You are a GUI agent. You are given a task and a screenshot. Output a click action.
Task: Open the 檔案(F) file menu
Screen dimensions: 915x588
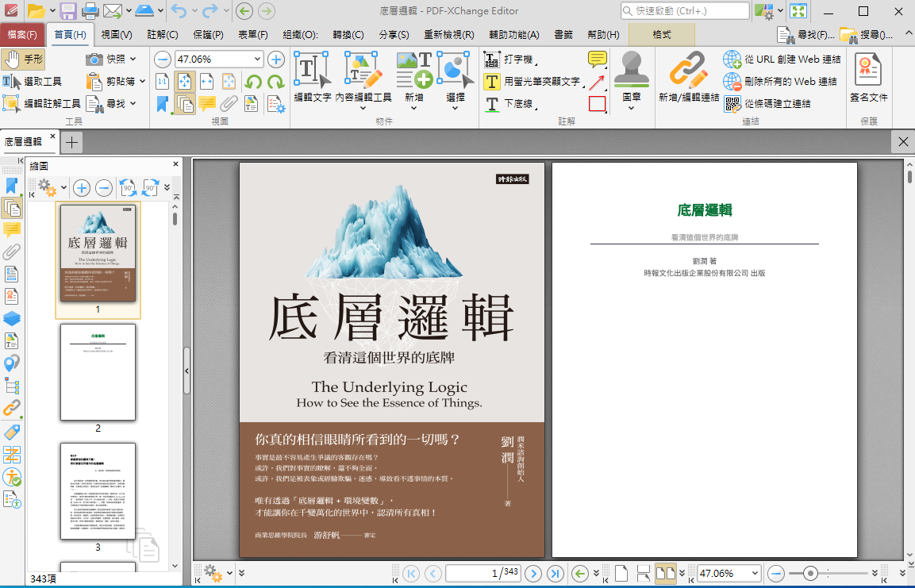(22, 35)
